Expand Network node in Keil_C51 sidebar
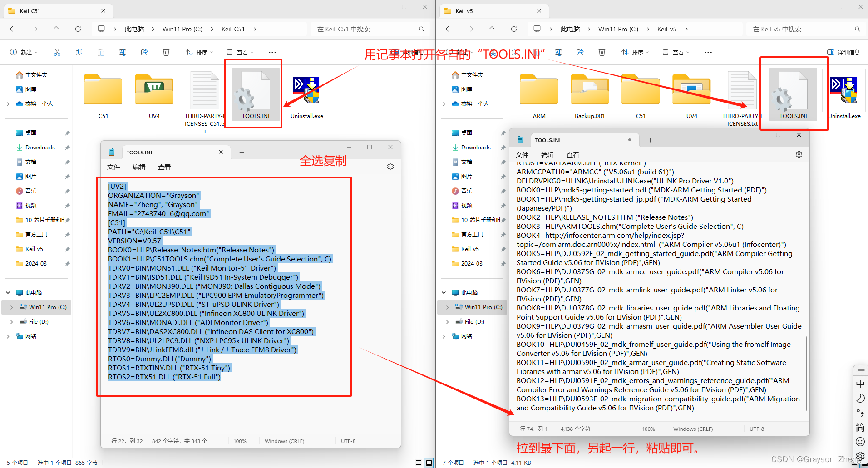Viewport: 868px width, 468px height. (x=8, y=336)
